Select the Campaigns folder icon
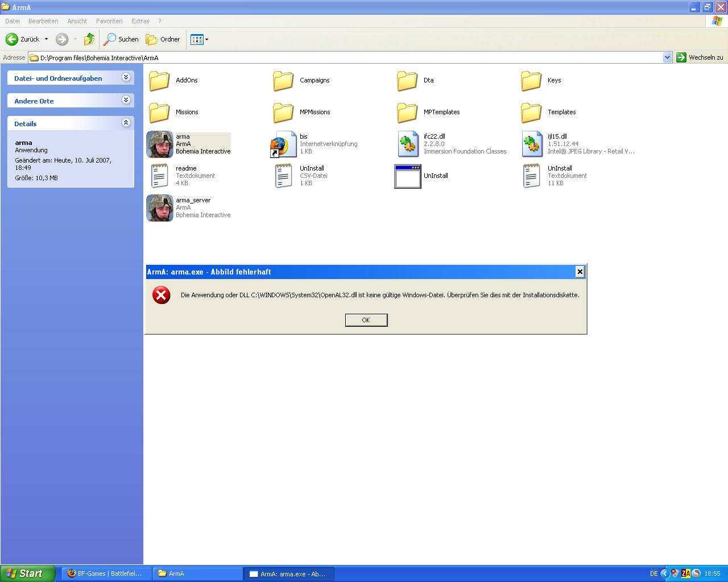This screenshot has height=582, width=728. click(283, 81)
